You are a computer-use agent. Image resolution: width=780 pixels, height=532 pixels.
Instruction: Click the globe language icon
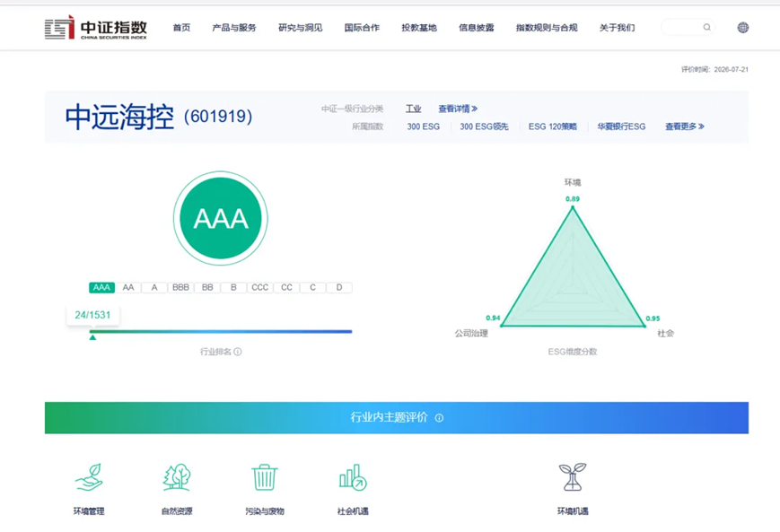pos(742,27)
